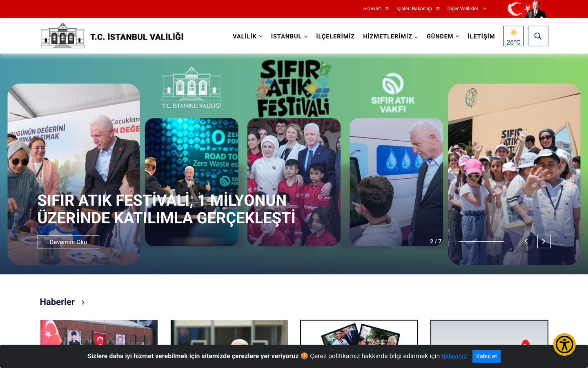Viewport: 588px width, 368px height.
Task: Open the İLÇELERİMİZ menu item
Action: [x=335, y=36]
